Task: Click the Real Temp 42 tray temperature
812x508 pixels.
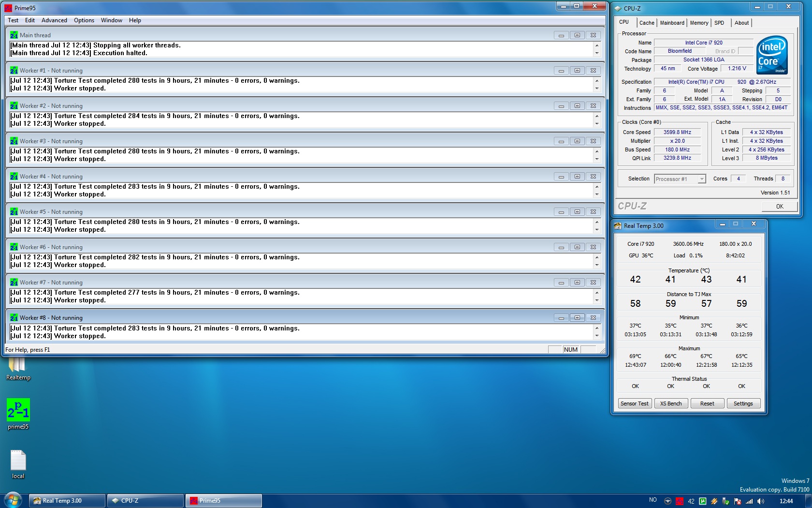Action: (691, 501)
